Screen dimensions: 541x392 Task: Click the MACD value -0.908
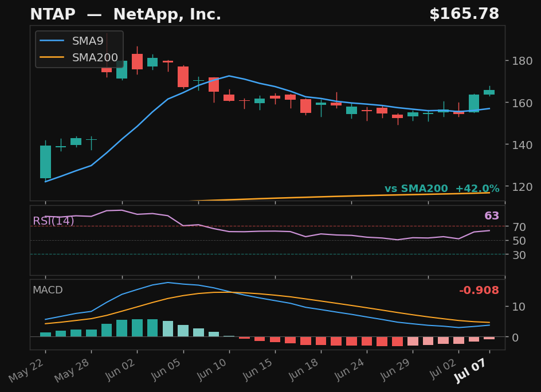click(479, 290)
